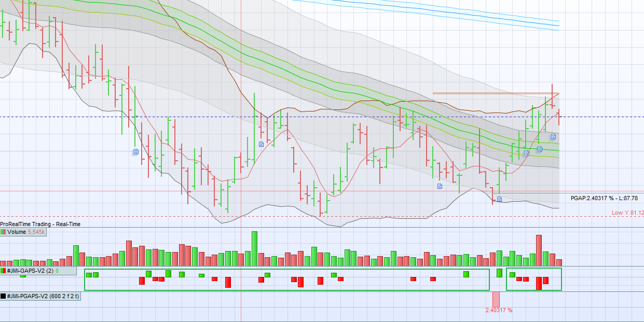Click the #JMI-GAPS-V2 green-red color swatch
This screenshot has width=644, height=322.
[4, 271]
